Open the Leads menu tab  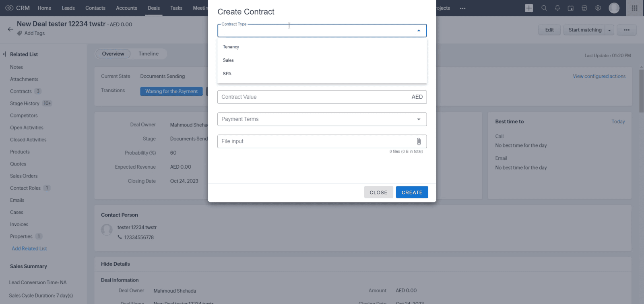click(68, 8)
